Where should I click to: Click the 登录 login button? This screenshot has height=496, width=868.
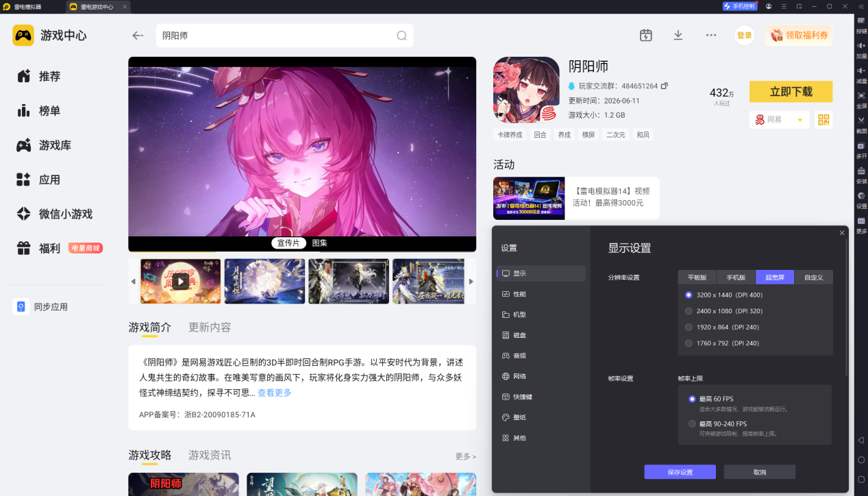745,36
